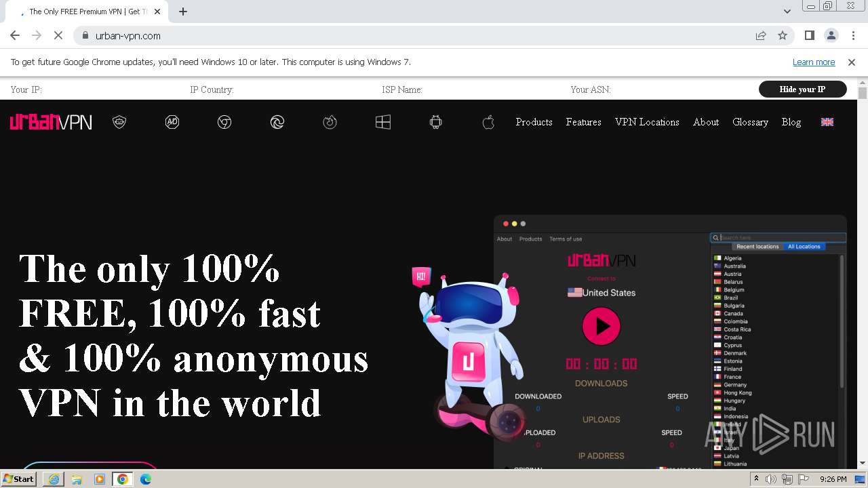Open the About menu item
This screenshot has width=868, height=488.
[706, 122]
